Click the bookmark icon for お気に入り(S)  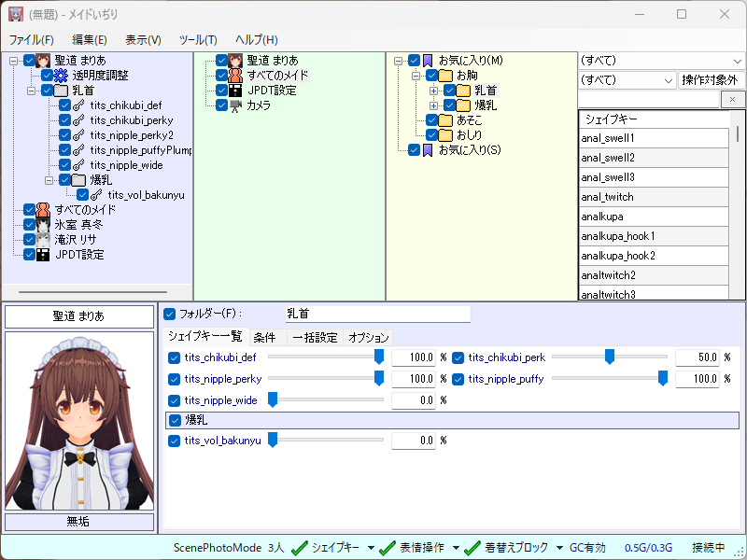tap(428, 150)
